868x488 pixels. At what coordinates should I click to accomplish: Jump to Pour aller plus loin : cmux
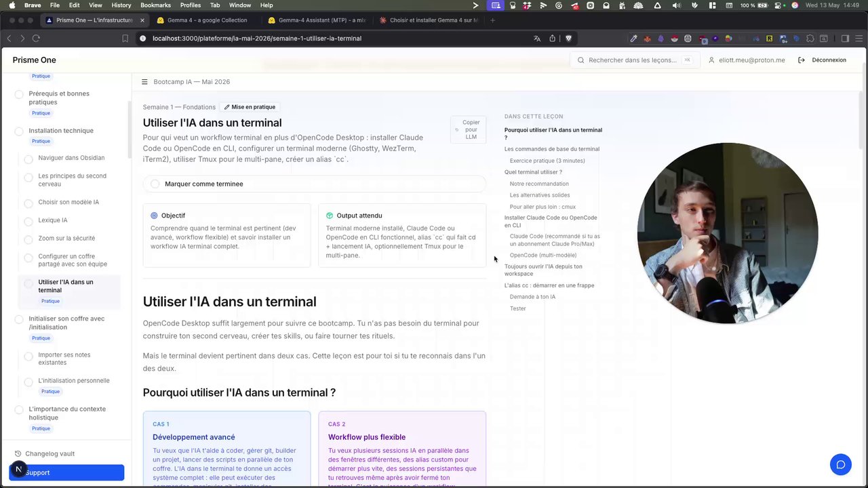(542, 207)
